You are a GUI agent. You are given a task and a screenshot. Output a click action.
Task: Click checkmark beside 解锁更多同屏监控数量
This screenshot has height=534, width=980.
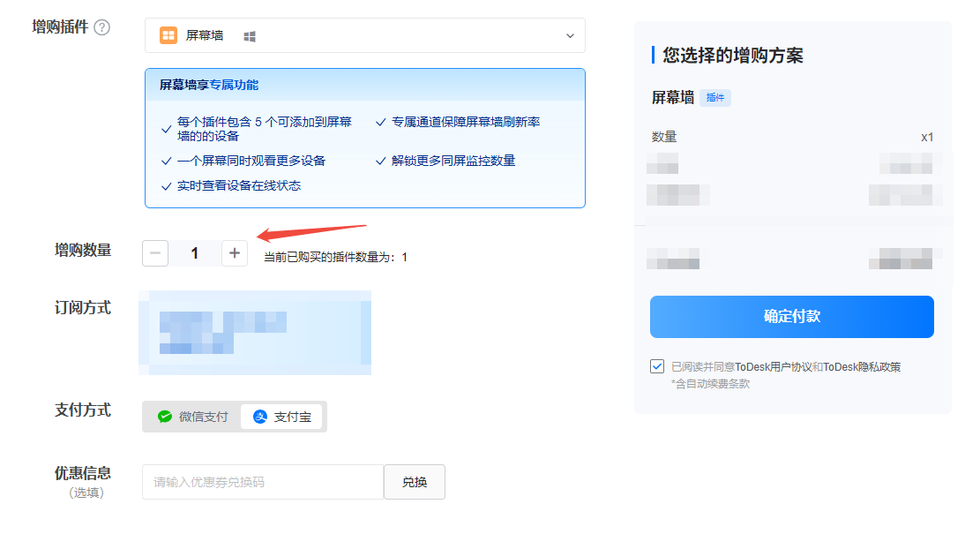pyautogui.click(x=381, y=162)
